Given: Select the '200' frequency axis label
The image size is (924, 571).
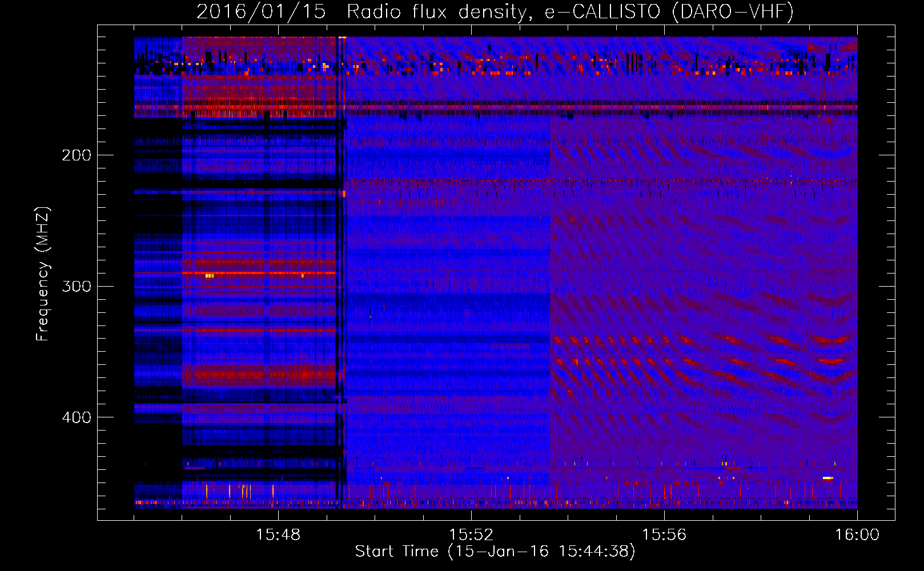Looking at the screenshot, I should [77, 155].
